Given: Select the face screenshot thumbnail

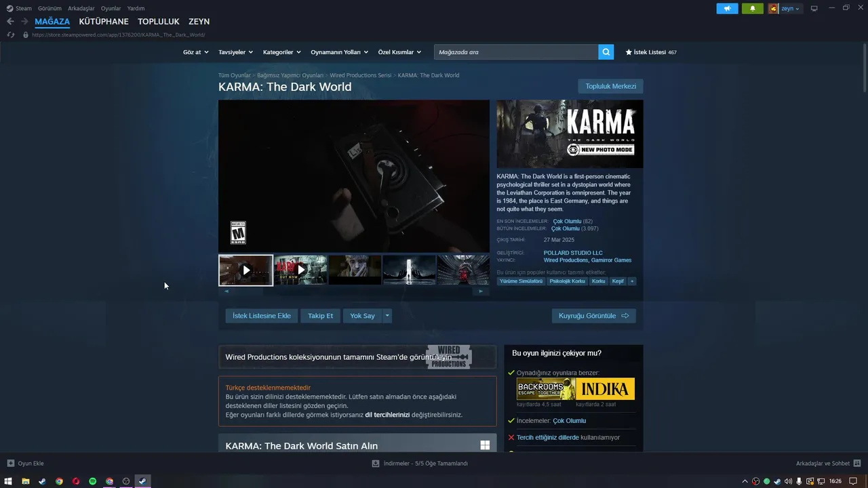Looking at the screenshot, I should [355, 270].
